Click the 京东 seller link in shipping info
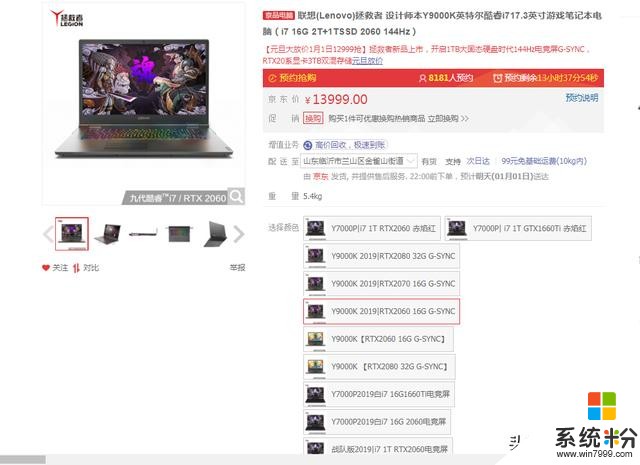This screenshot has width=640, height=465. 320,176
